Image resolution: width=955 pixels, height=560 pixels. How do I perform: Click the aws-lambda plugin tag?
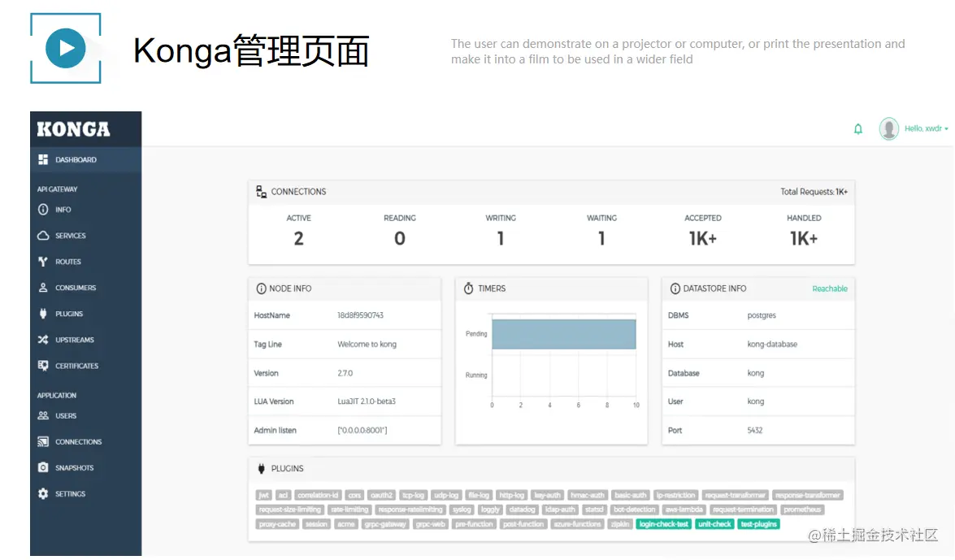[x=684, y=510]
